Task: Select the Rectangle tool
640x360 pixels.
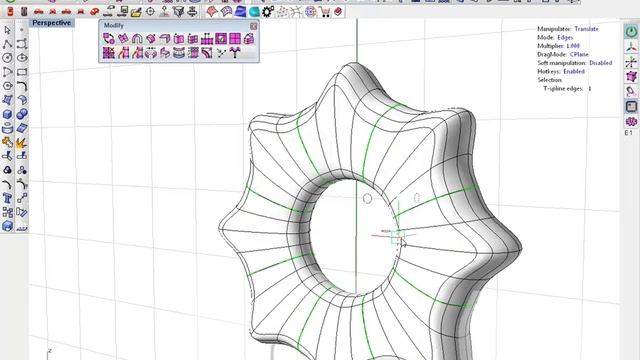Action: [x=22, y=72]
